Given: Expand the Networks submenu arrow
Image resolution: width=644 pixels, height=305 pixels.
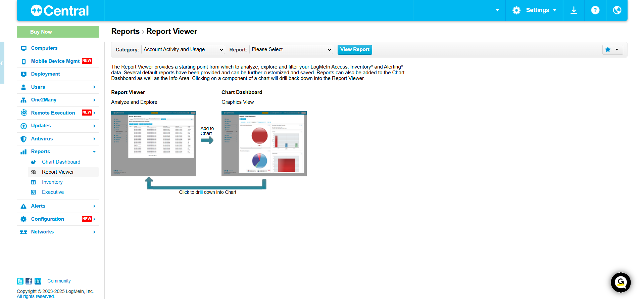Looking at the screenshot, I should click(x=94, y=232).
